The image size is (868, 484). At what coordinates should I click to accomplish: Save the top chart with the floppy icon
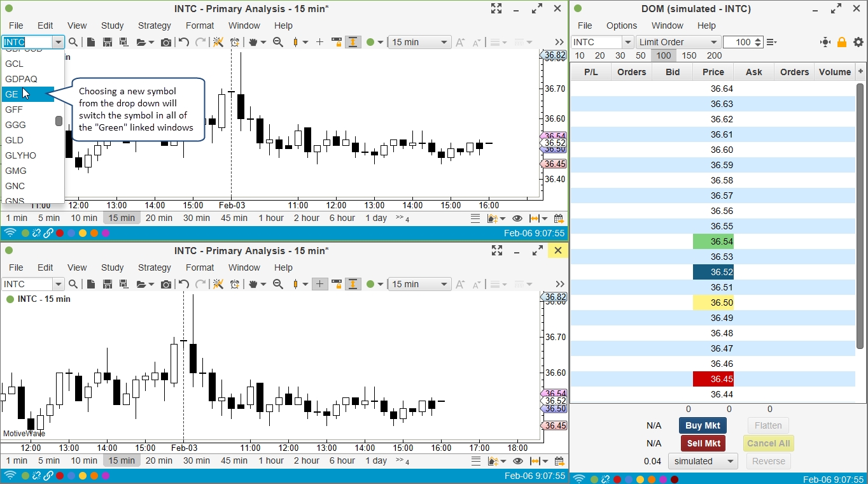pos(108,42)
